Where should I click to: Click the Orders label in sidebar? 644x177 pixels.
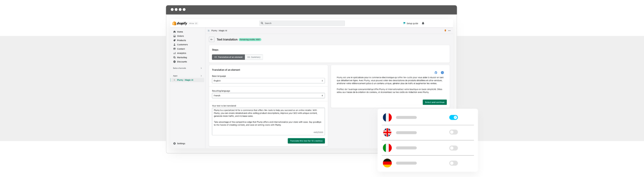tap(180, 36)
